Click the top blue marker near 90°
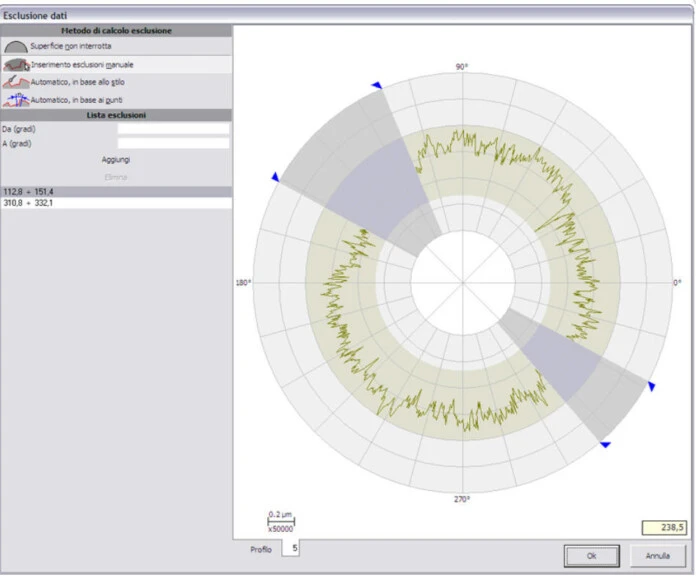The width and height of the screenshot is (696, 576). [x=376, y=86]
